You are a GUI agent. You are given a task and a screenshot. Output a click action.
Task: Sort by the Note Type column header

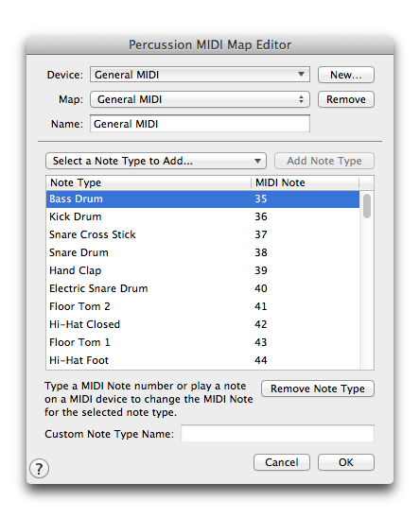point(149,182)
